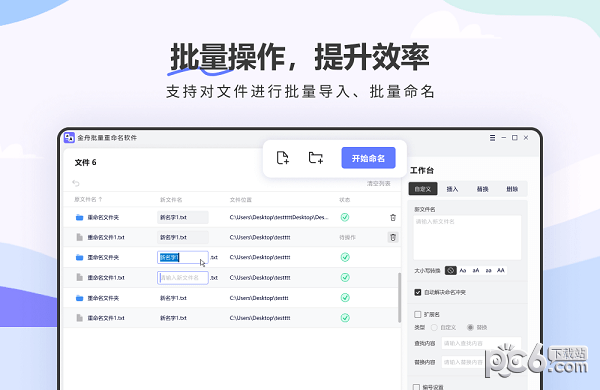Click 清空列表 to clear the list
The height and width of the screenshot is (390, 600).
tap(378, 184)
